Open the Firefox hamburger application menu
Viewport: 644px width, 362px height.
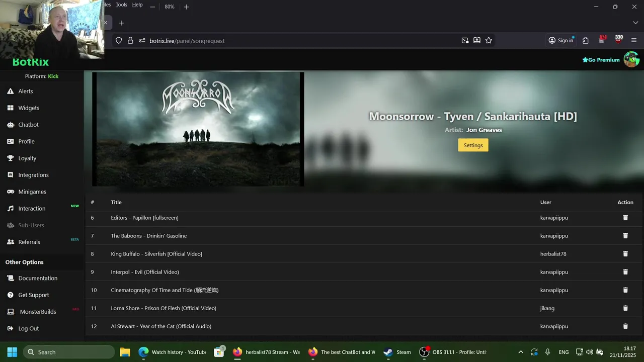[x=634, y=40]
